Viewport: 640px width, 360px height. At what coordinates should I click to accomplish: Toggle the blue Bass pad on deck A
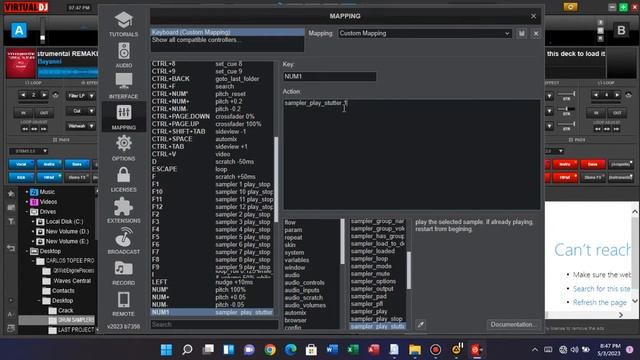tap(77, 164)
